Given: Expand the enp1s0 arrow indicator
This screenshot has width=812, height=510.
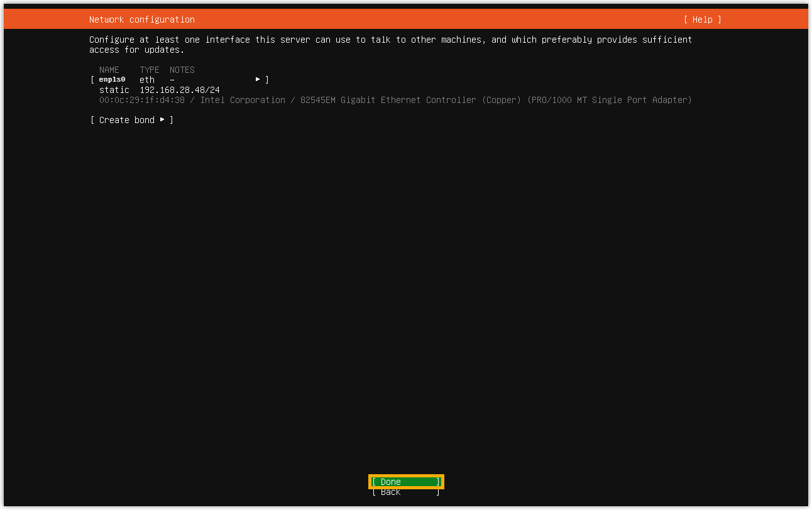Looking at the screenshot, I should 258,80.
